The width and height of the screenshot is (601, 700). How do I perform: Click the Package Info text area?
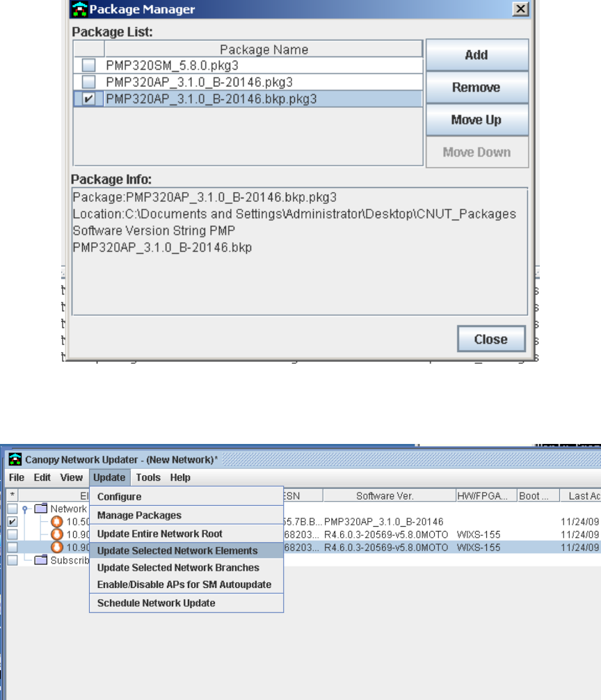[300, 251]
